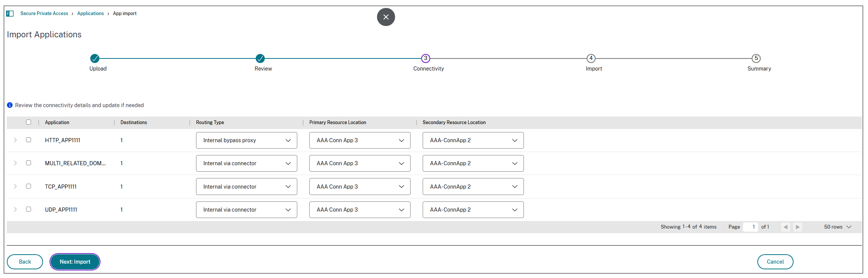This screenshot has height=278, width=868.
Task: Click the Import step 4 circle
Action: pyautogui.click(x=591, y=58)
